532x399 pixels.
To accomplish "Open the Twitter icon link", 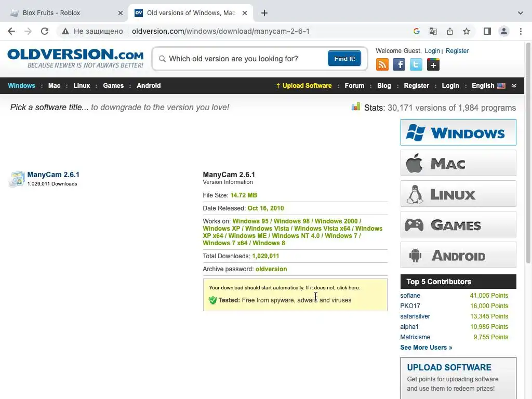I will (416, 64).
